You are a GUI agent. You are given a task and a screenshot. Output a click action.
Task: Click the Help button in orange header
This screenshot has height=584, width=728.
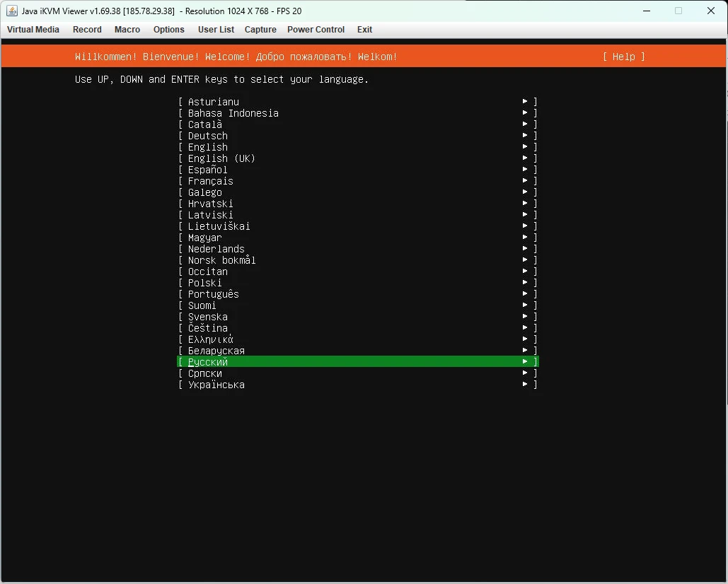click(623, 57)
